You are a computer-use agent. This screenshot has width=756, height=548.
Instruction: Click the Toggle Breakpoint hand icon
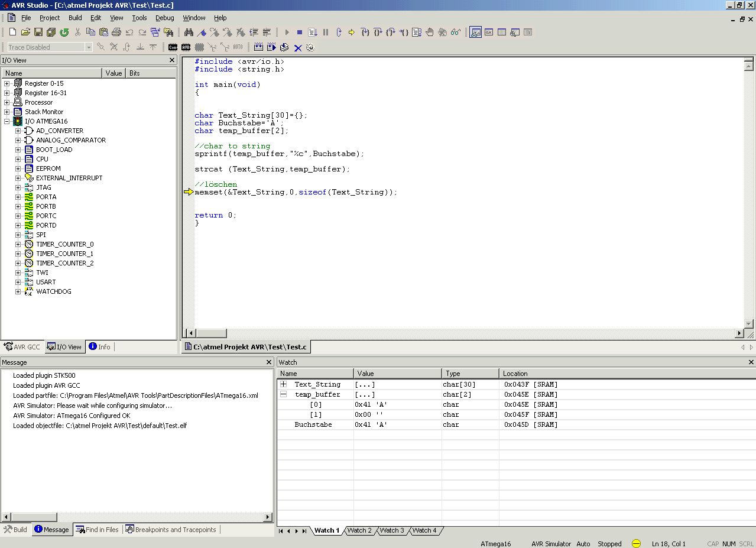coord(430,32)
